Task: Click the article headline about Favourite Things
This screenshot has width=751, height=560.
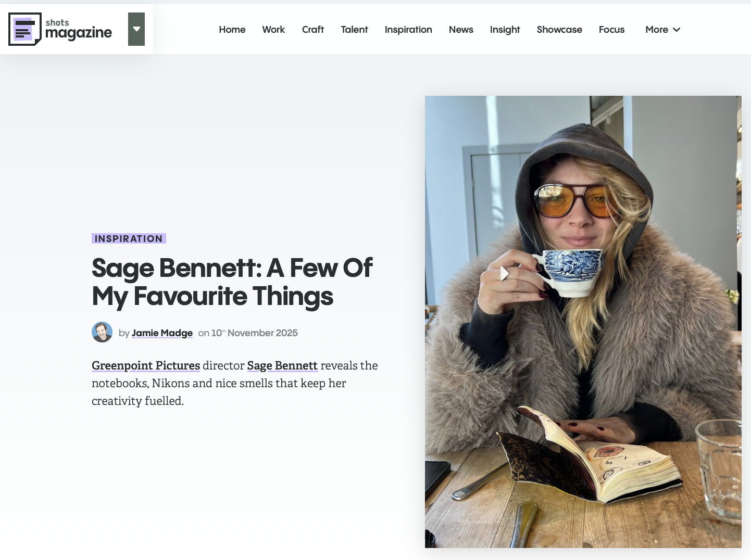Action: 232,282
